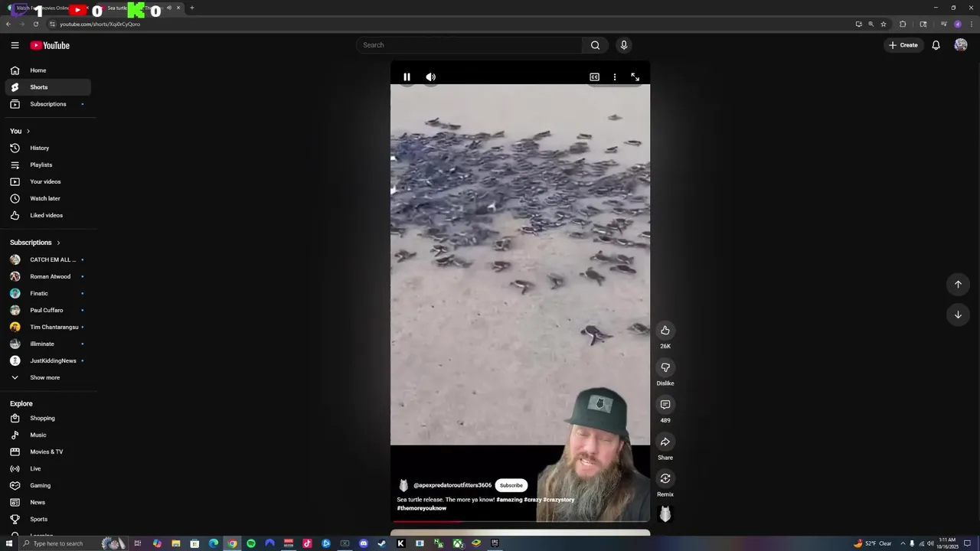
Task: Go to the next Short with down arrow
Action: pos(958,315)
